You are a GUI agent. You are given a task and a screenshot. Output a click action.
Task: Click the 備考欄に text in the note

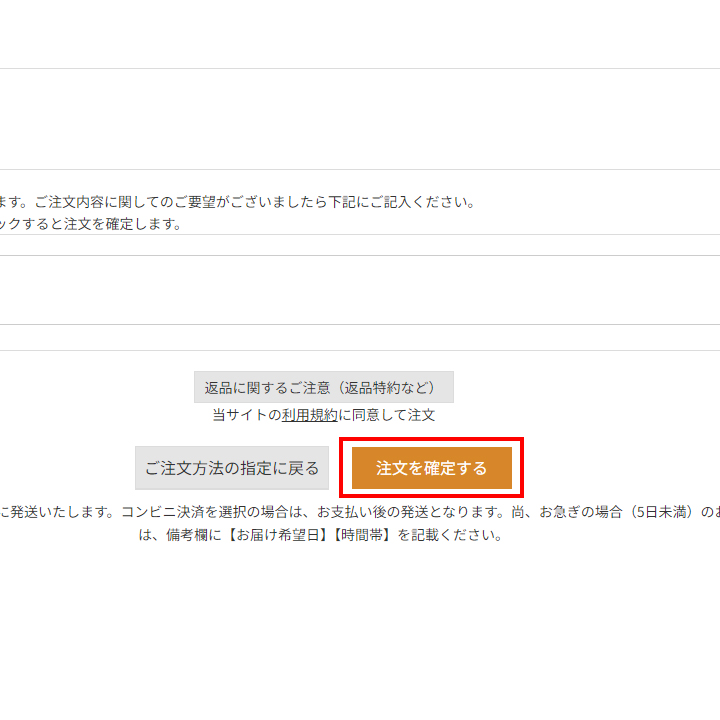[x=187, y=535]
